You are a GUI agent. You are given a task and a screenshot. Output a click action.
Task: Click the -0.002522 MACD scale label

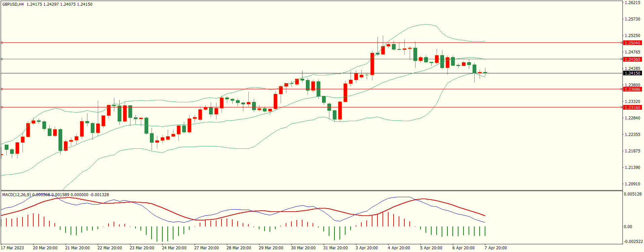(x=633, y=242)
